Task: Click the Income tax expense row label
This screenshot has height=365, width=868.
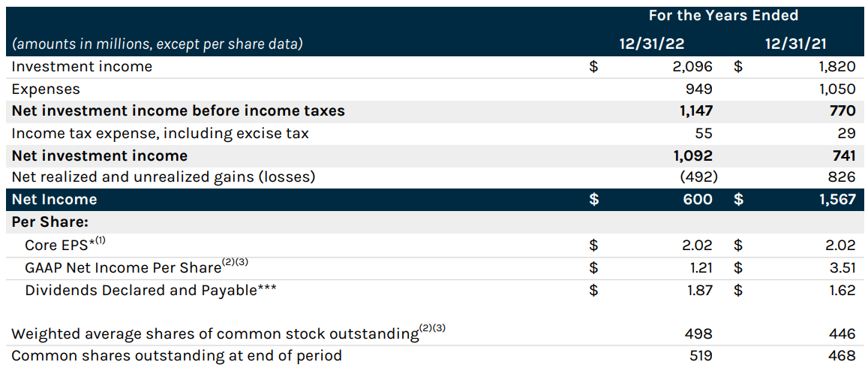Action: (160, 134)
